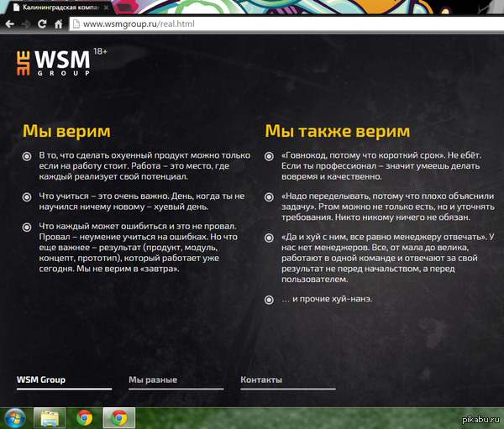Select the Калининградская компания tab

pos(60,8)
